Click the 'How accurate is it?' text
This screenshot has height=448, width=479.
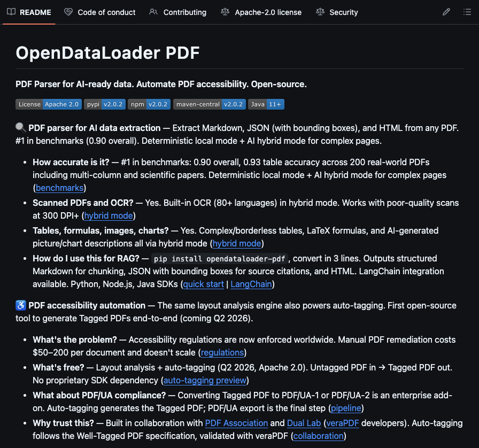tap(71, 163)
